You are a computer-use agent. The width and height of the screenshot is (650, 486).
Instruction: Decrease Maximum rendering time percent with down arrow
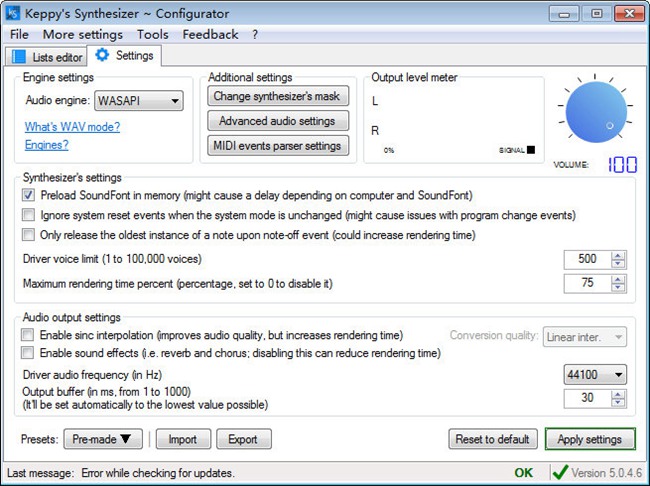[x=618, y=288]
